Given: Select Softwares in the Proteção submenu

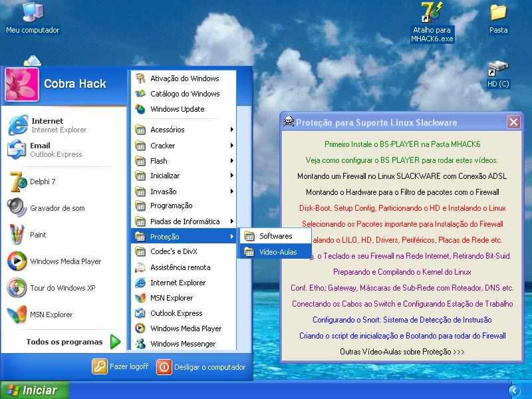Looking at the screenshot, I should pos(275,236).
